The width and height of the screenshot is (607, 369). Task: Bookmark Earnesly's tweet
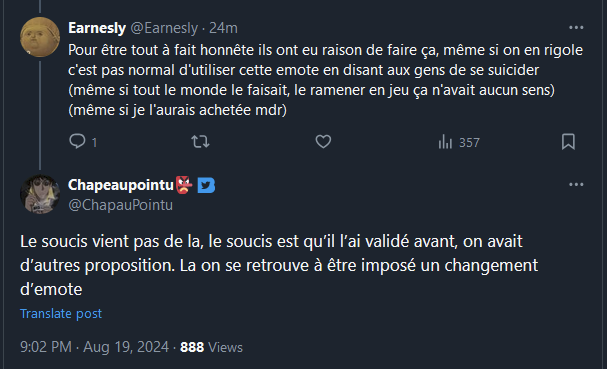(x=568, y=142)
